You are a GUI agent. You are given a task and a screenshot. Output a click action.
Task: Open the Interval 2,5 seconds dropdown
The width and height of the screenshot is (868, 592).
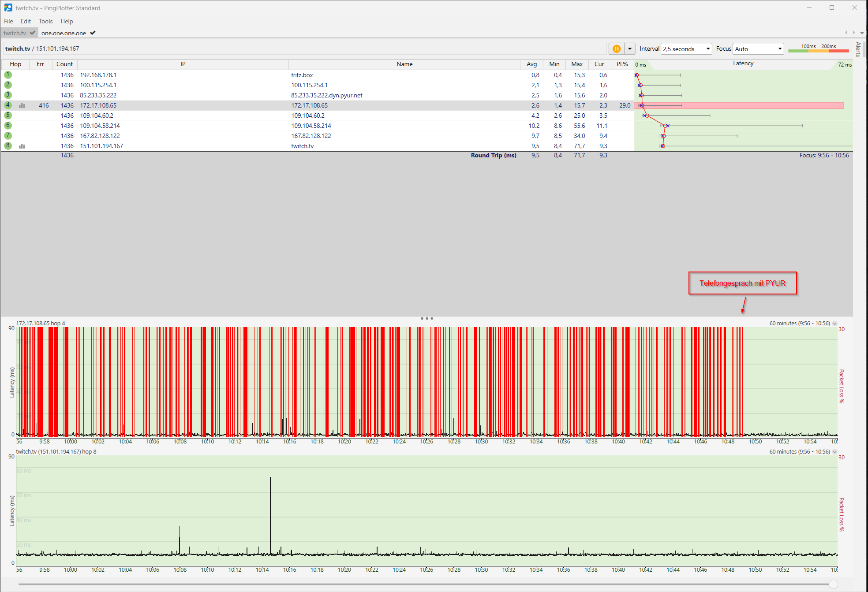686,49
